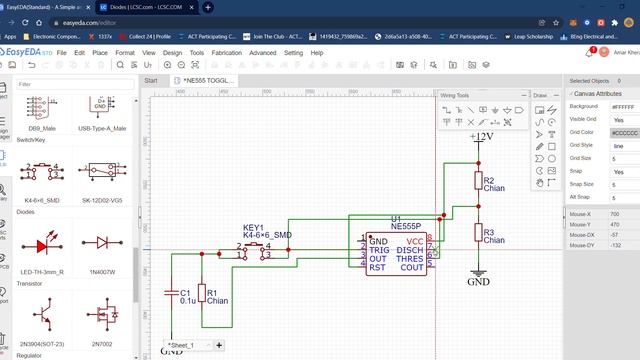Click the Grid Color #CCCCCC swatch field

pos(625,133)
